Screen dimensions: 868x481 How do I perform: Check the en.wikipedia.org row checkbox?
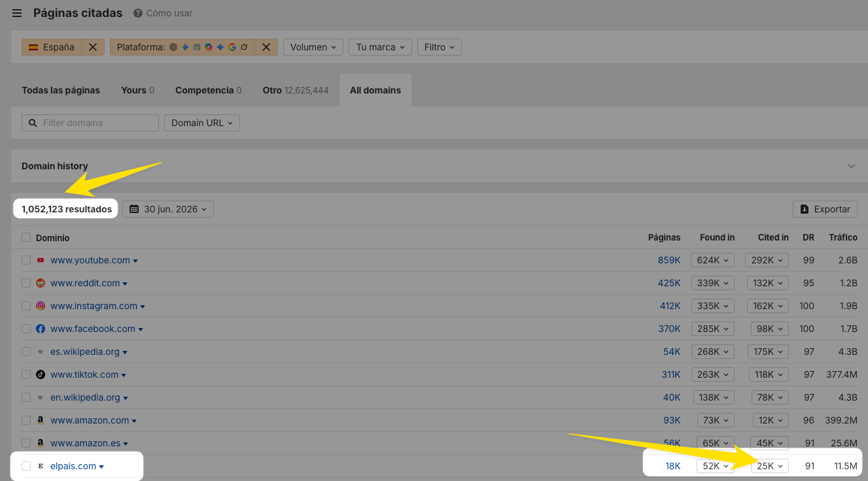(x=26, y=397)
